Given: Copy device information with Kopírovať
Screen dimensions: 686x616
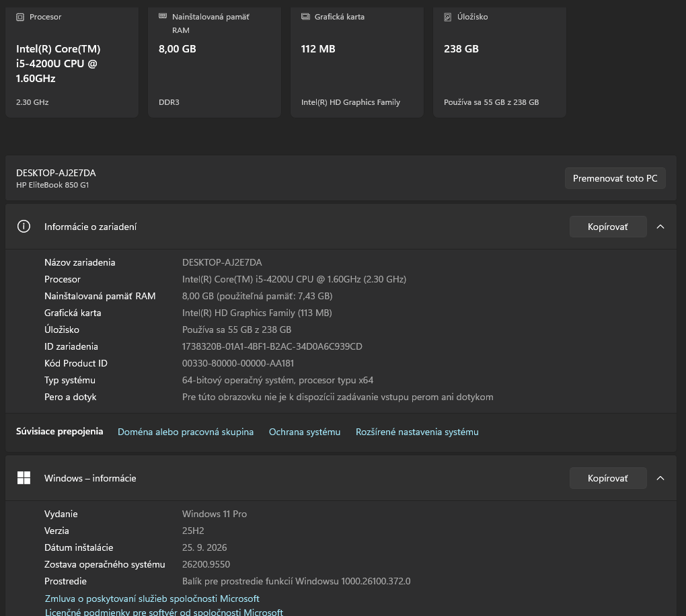Looking at the screenshot, I should pos(608,227).
